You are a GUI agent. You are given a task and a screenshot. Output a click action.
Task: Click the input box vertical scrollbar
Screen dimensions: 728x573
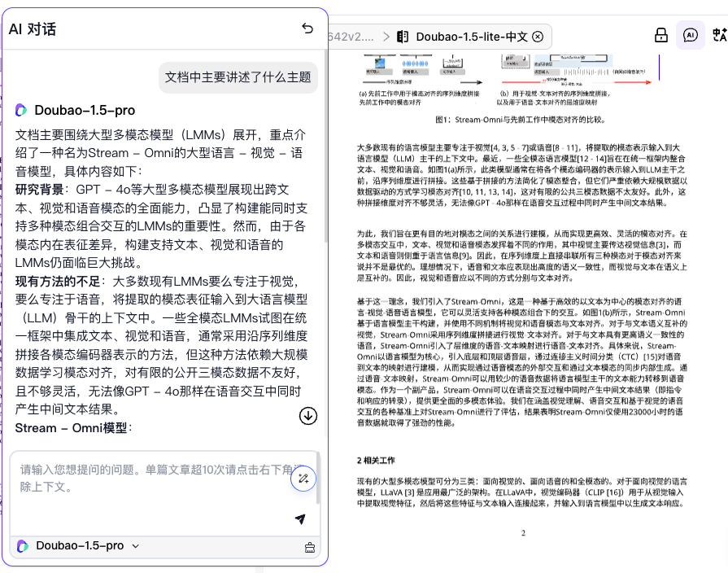318,479
